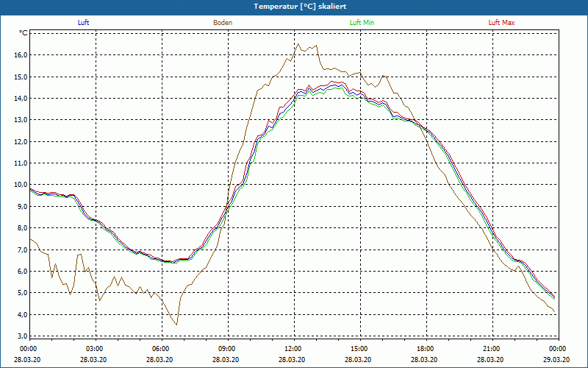Click the 12,0 y-axis value
Image resolution: width=588 pixels, height=368 pixels.
coord(21,142)
